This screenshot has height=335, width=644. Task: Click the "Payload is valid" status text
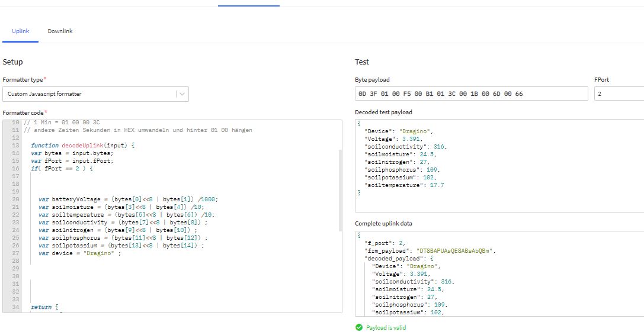[386, 327]
